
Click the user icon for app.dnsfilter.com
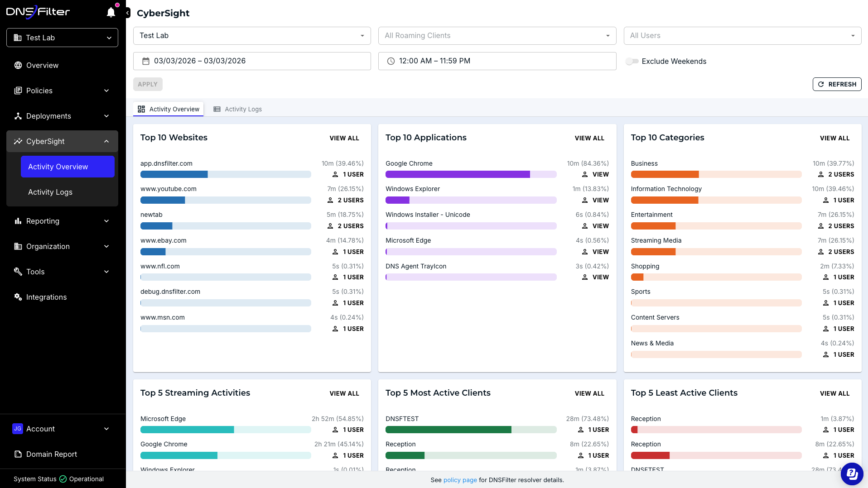(x=335, y=174)
